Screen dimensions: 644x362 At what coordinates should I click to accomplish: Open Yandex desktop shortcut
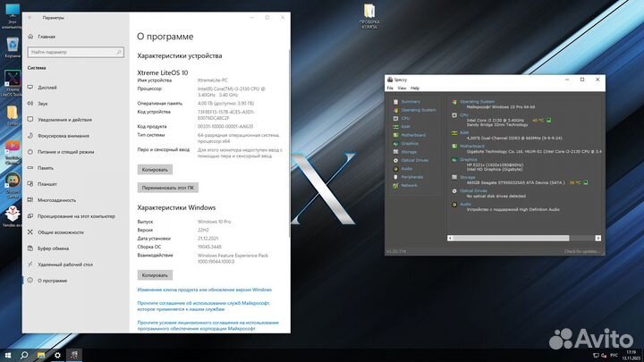pyautogui.click(x=13, y=216)
